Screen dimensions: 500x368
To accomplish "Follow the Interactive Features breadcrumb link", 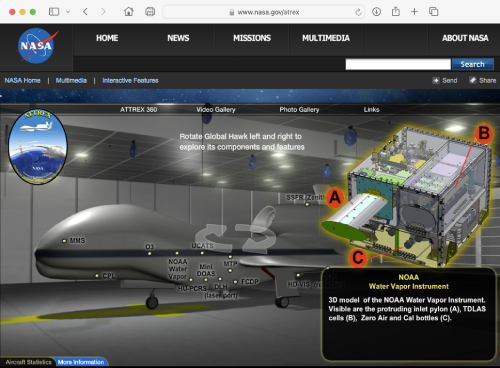I will click(130, 80).
